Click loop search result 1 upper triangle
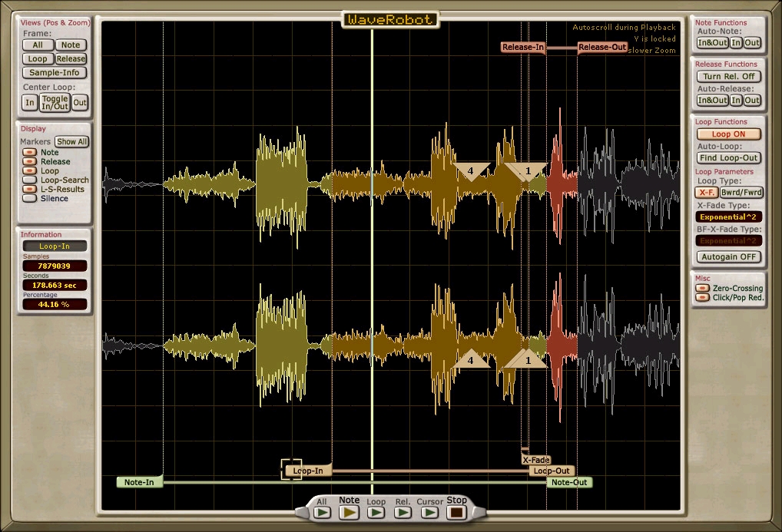This screenshot has height=532, width=782. [x=529, y=171]
